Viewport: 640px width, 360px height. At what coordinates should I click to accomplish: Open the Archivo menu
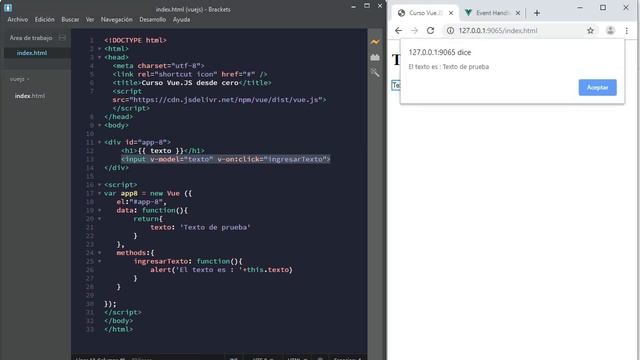(18, 20)
